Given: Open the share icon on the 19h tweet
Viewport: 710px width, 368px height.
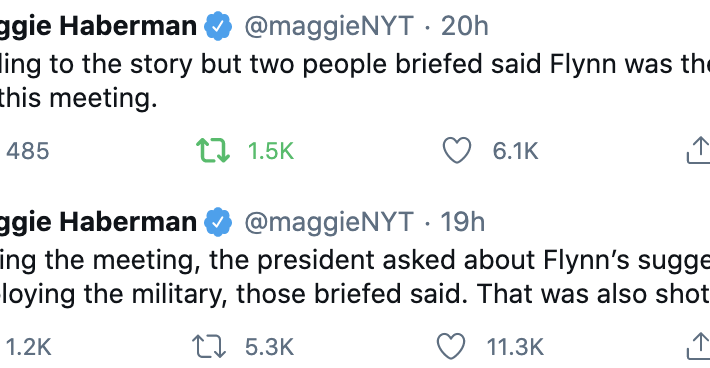Looking at the screenshot, I should [x=699, y=346].
